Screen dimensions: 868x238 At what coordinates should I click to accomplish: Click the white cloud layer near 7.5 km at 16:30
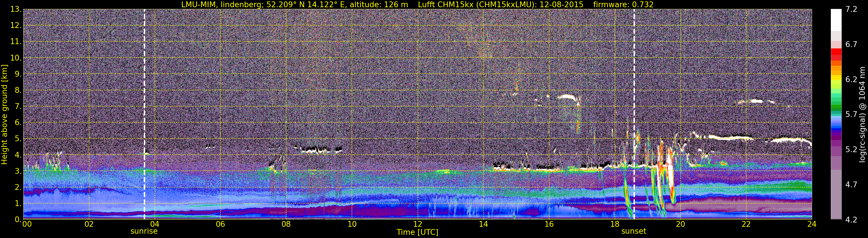tap(567, 97)
